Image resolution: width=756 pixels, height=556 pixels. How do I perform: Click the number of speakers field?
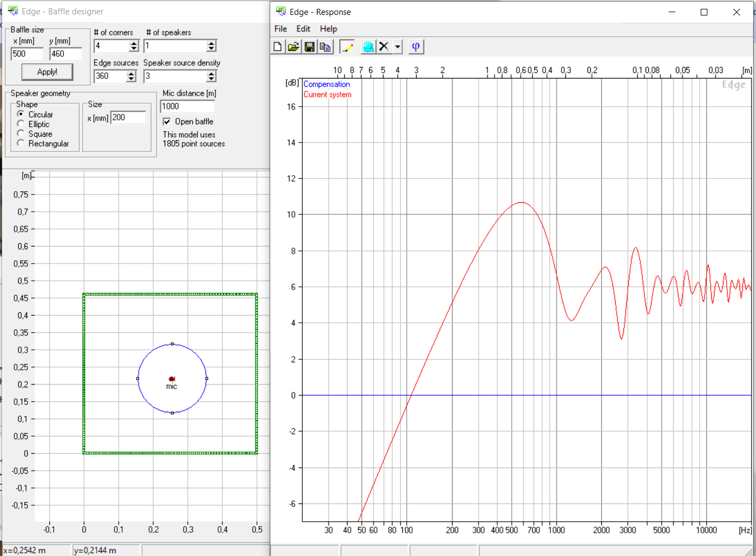click(175, 46)
